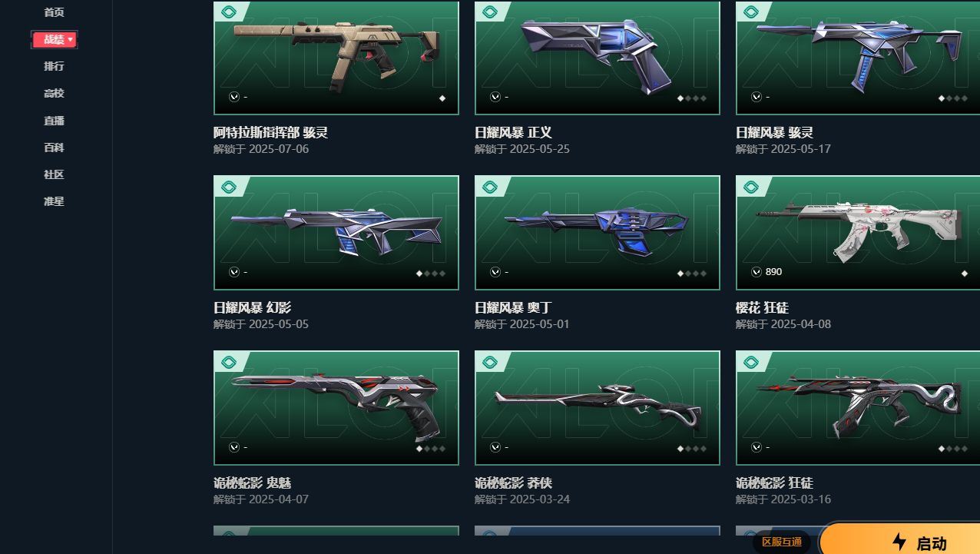Click the VP currency icon beside 890
Viewport: 980px width, 554px height.
point(757,272)
